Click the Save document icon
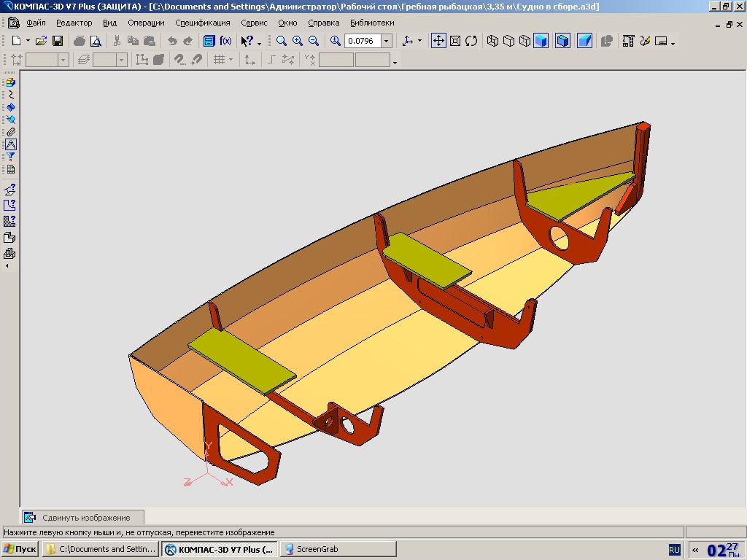747x560 pixels. 58,42
